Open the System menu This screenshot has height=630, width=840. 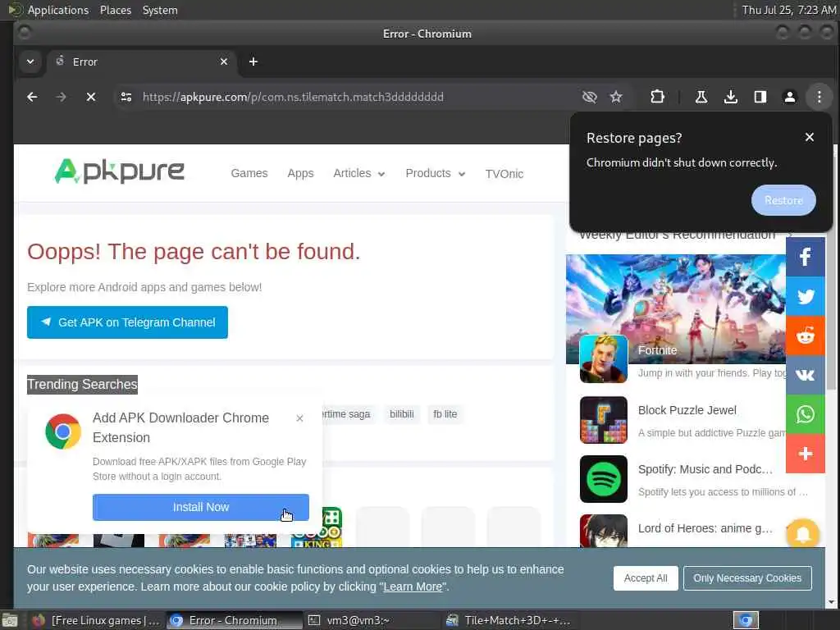pyautogui.click(x=160, y=10)
